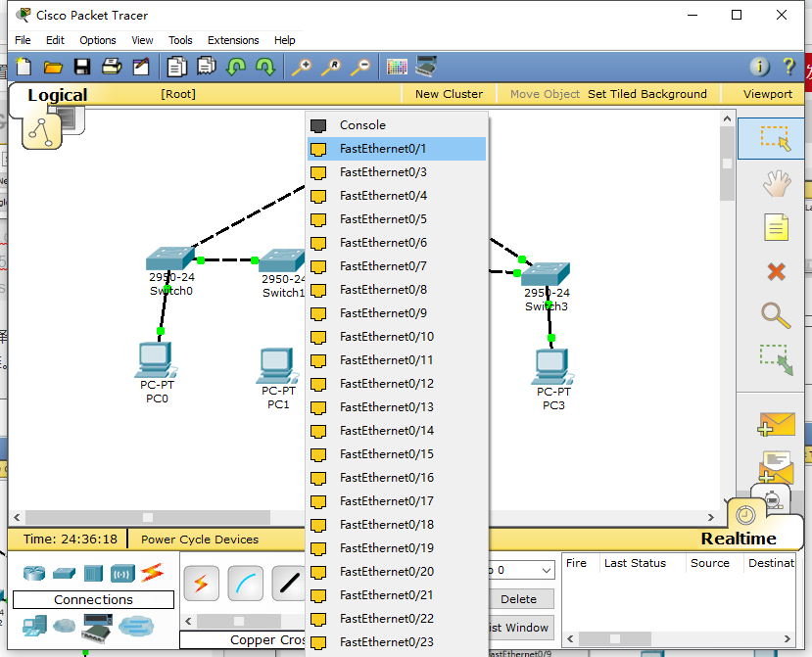Click the Viewport button
Viewport: 812px width, 657px height.
[768, 94]
